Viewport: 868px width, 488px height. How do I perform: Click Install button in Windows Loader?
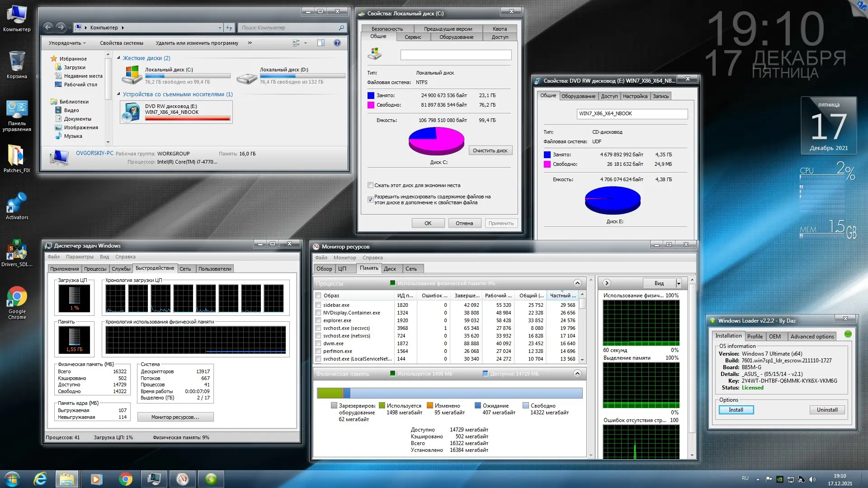tap(736, 410)
